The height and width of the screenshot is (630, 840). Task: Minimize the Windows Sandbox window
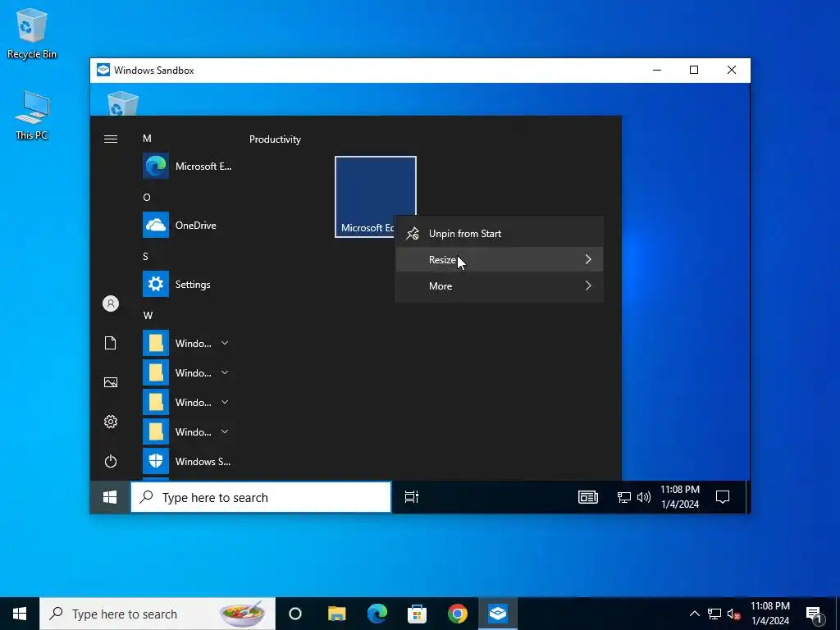[x=657, y=70]
